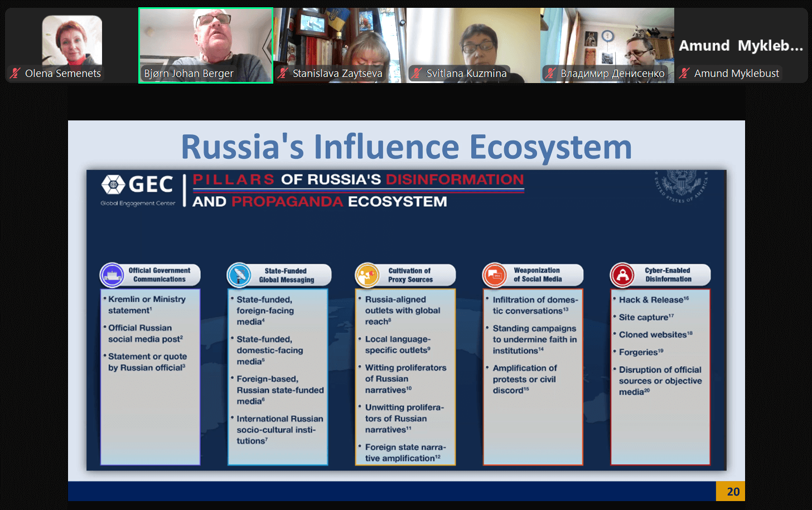This screenshot has height=510, width=812.
Task: Click the State-Funded Global Messaging satellite icon
Action: tap(239, 275)
